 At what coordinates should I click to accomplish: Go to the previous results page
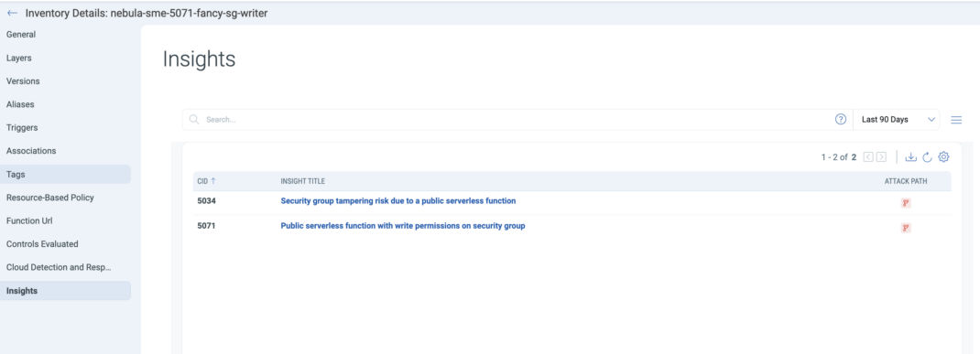pos(869,157)
